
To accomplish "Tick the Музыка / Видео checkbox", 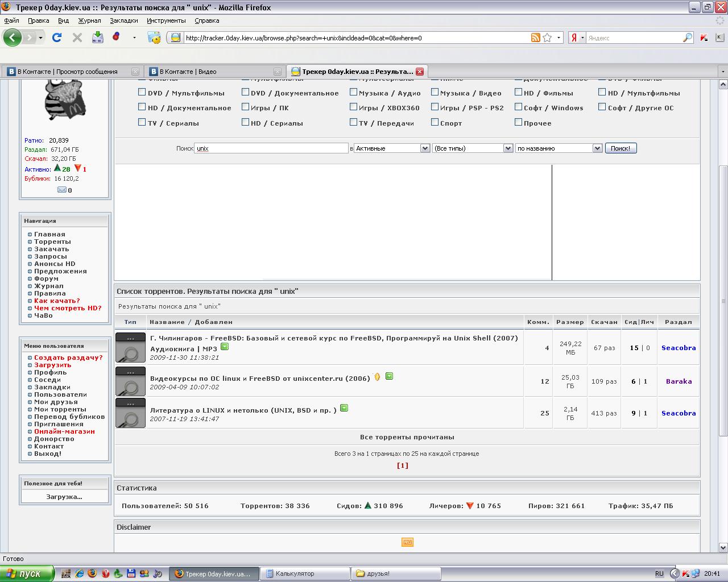I will [435, 92].
